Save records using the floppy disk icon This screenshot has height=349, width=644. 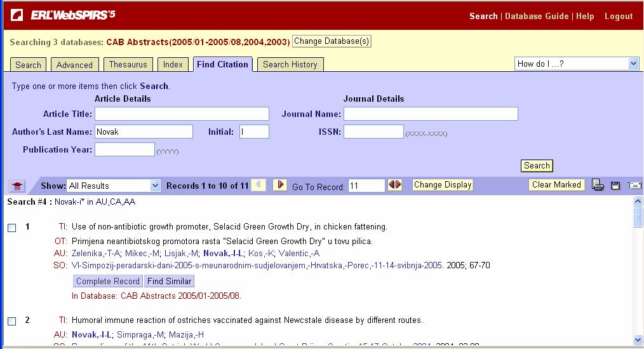pos(615,186)
